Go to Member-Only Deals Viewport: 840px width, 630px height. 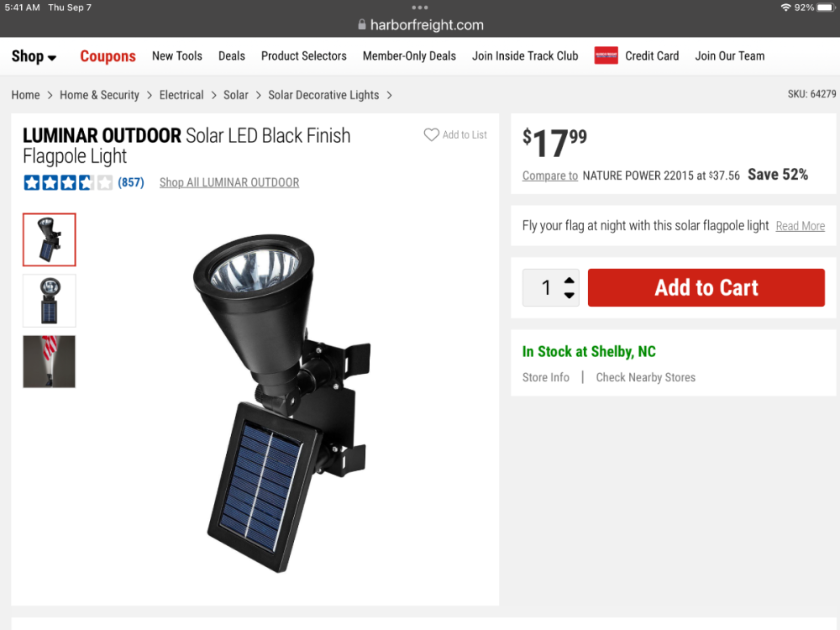coord(409,56)
